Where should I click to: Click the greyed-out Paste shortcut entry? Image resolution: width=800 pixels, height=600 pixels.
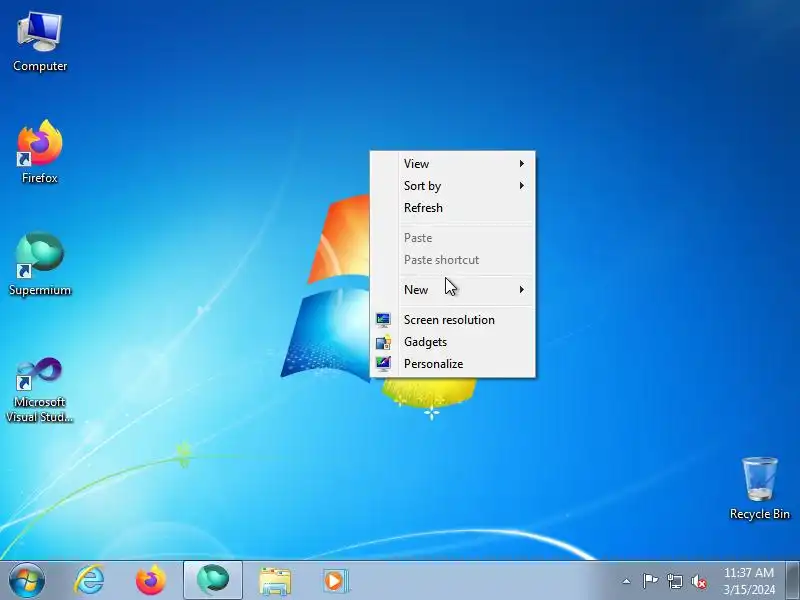pos(453,260)
